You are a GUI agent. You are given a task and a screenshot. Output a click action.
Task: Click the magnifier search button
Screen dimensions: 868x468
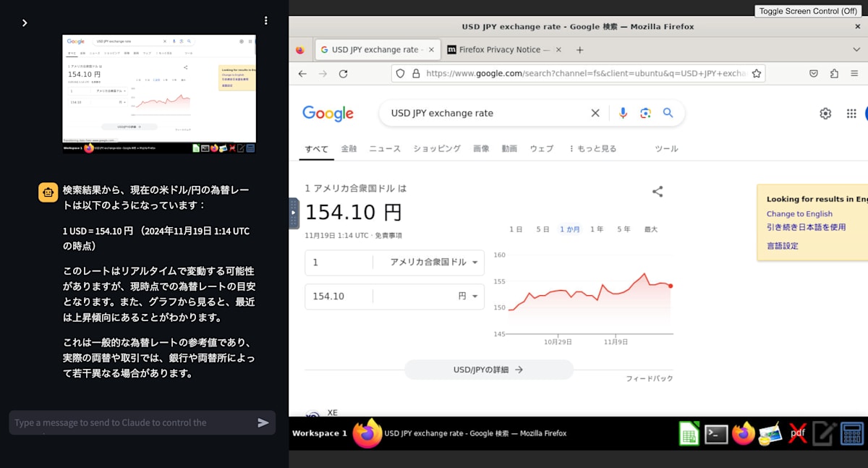pyautogui.click(x=668, y=113)
